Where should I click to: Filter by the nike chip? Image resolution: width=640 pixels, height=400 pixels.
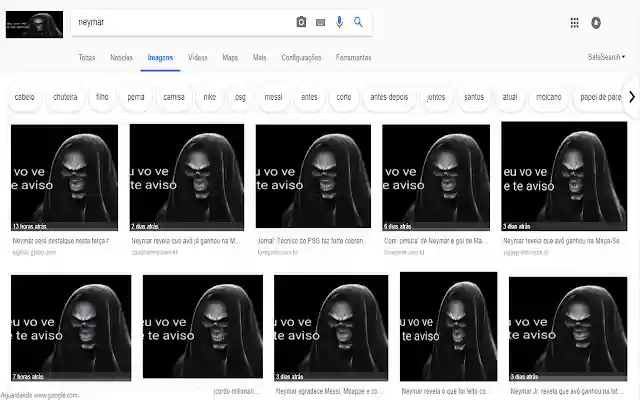(210, 97)
